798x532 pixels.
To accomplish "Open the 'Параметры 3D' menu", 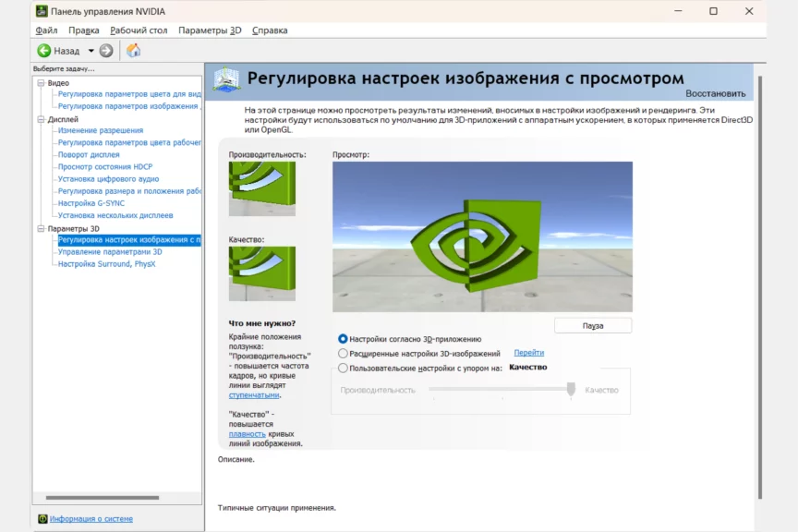I will click(210, 30).
